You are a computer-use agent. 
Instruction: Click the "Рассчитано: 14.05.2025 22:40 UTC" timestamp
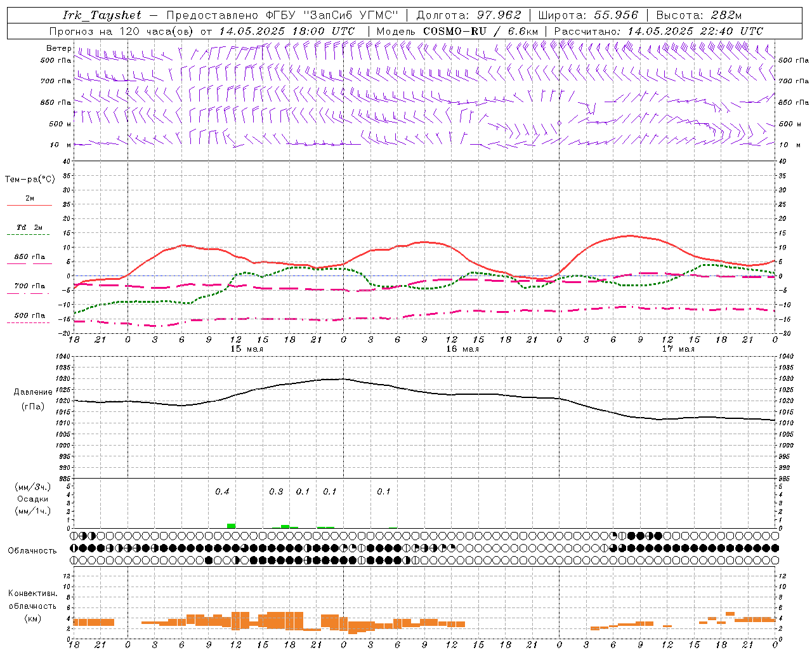point(658,31)
